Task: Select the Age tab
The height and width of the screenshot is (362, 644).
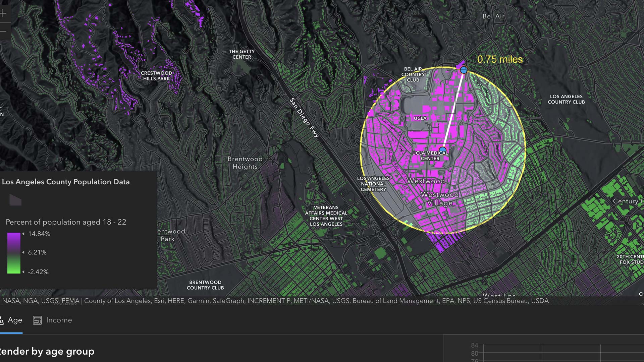Action: [15, 320]
